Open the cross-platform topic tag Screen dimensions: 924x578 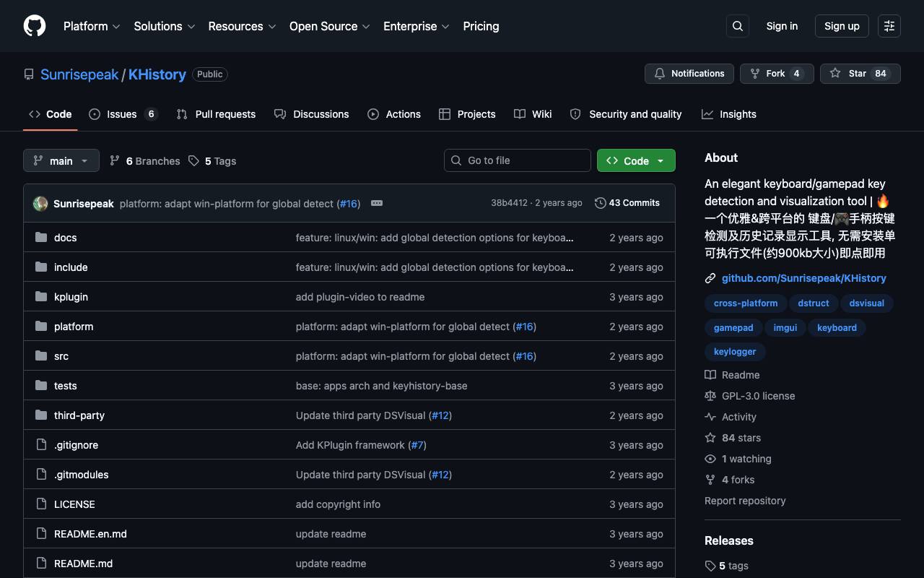746,303
